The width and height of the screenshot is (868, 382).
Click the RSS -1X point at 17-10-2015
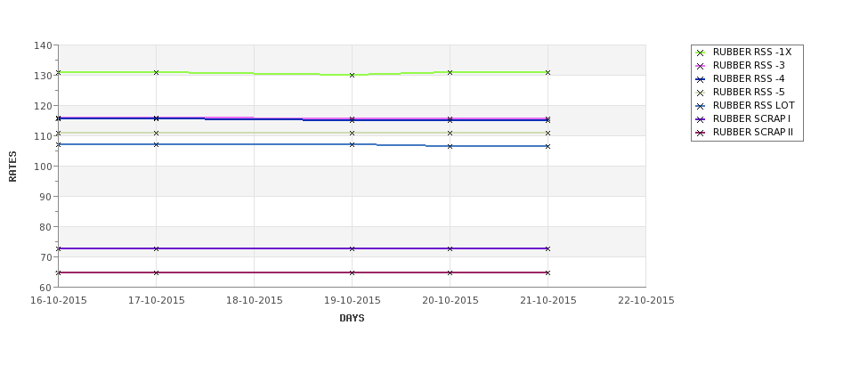point(156,72)
